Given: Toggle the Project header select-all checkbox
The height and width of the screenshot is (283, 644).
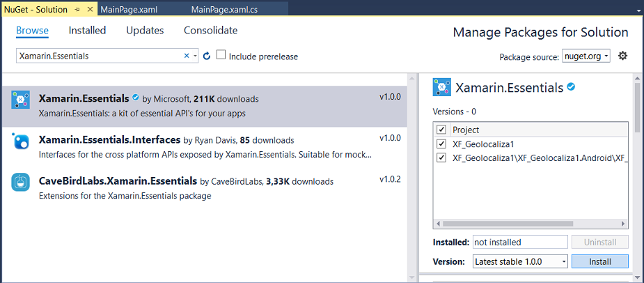Looking at the screenshot, I should point(441,130).
